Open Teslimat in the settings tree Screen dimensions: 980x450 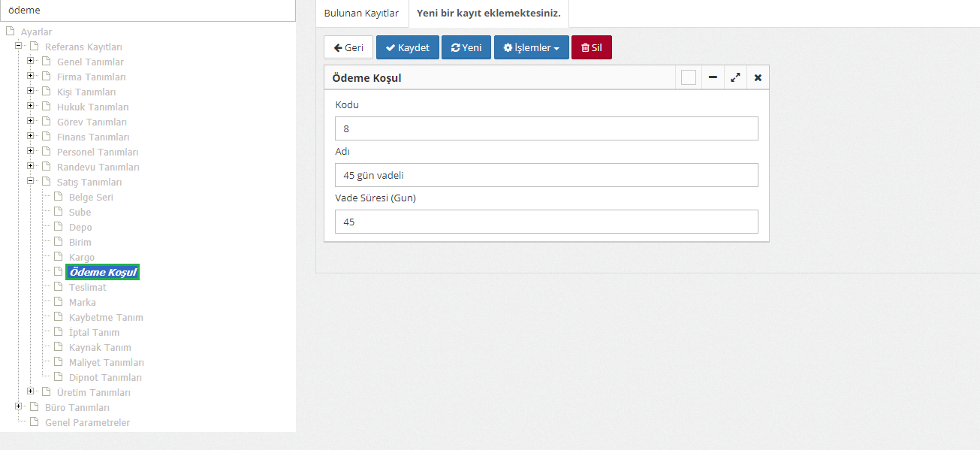(87, 287)
